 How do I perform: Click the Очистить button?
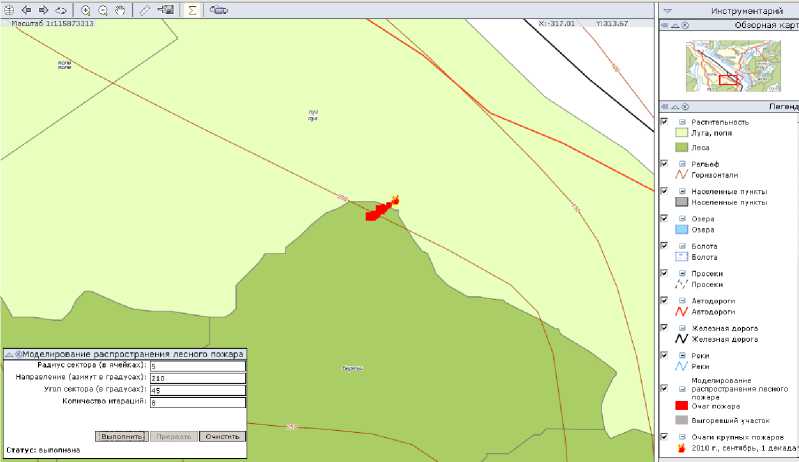[x=222, y=437]
